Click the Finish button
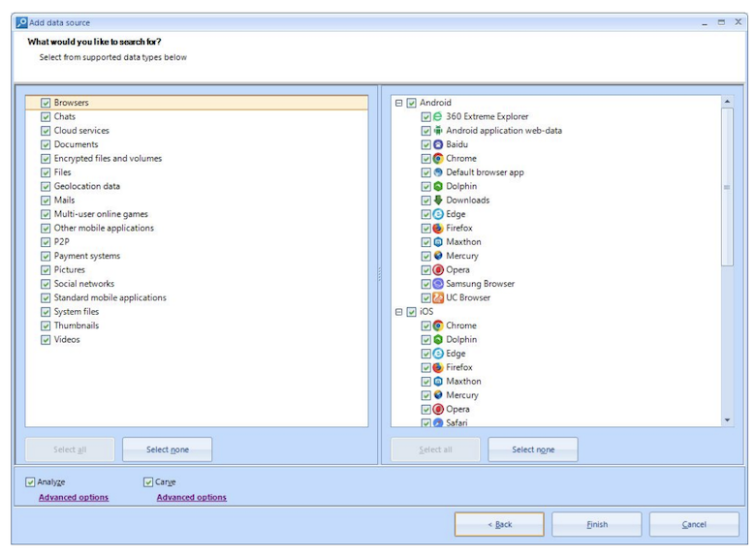Image resolution: width=756 pixels, height=558 pixels. tap(596, 524)
